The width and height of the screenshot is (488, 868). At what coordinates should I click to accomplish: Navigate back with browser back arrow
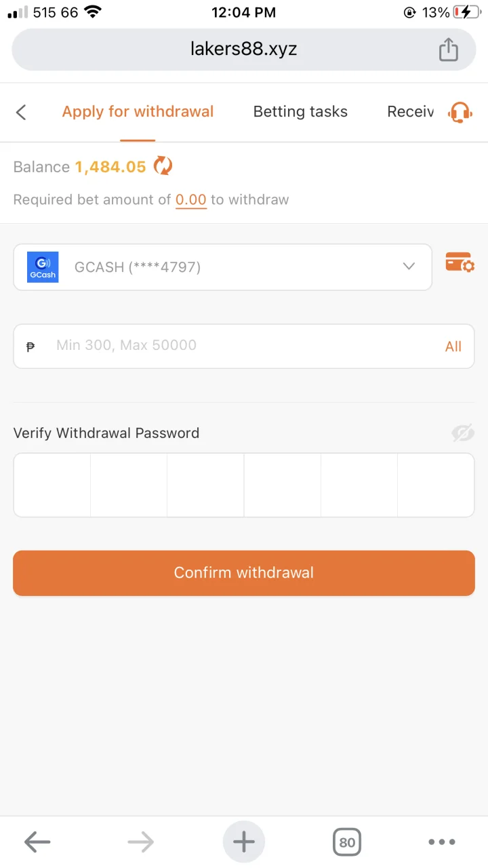point(37,842)
